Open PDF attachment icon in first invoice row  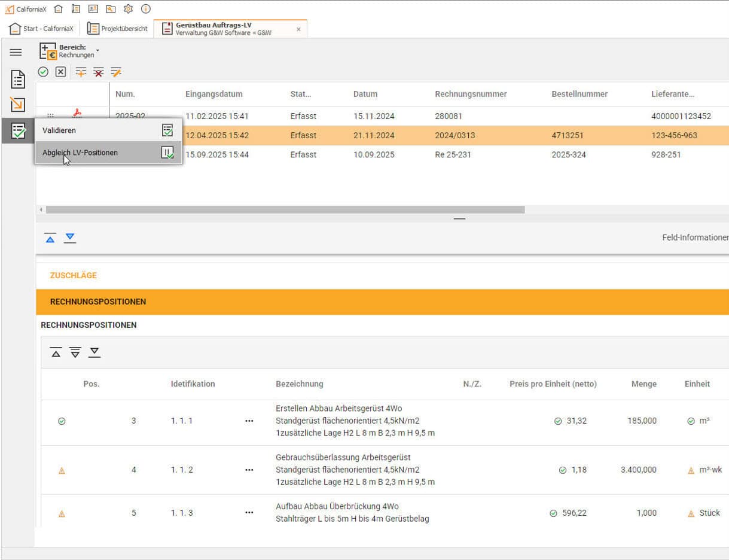(77, 113)
